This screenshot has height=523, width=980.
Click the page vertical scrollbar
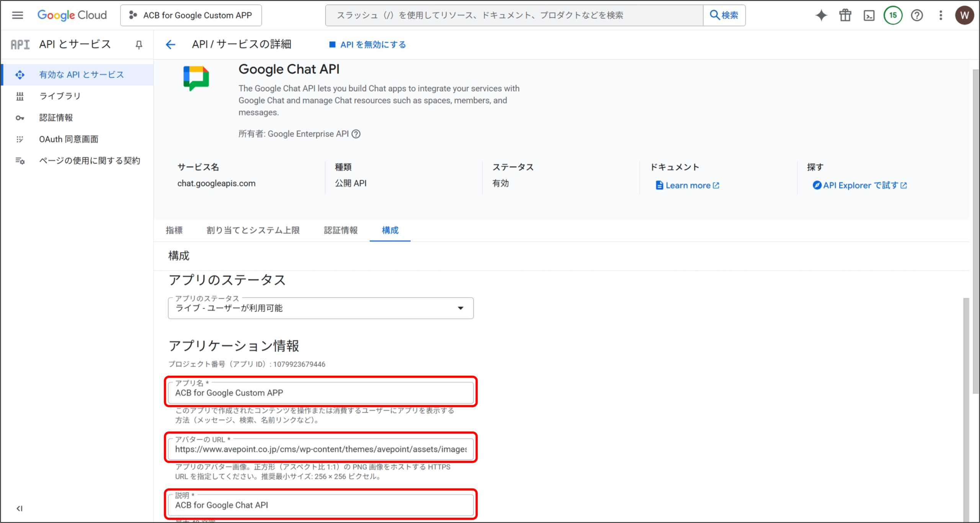(975, 230)
